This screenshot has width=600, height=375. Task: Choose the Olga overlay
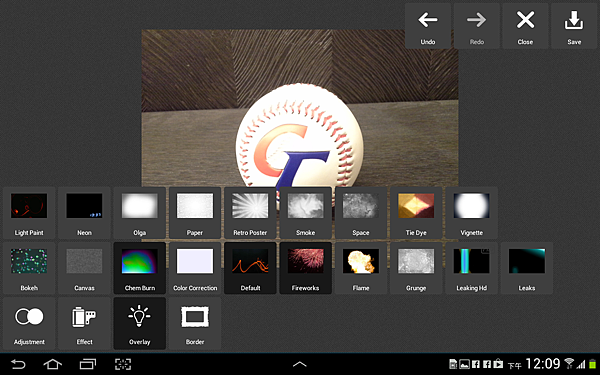[x=140, y=213]
